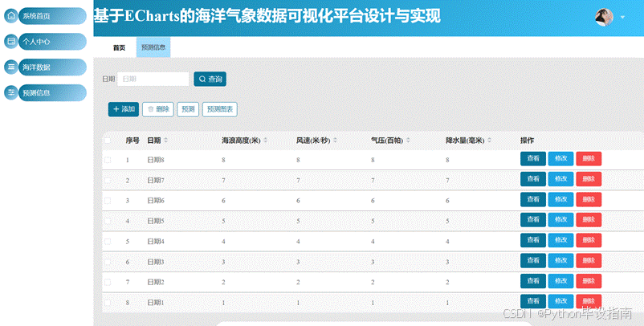Select checkbox for row 日期5
644x326 pixels.
click(108, 221)
